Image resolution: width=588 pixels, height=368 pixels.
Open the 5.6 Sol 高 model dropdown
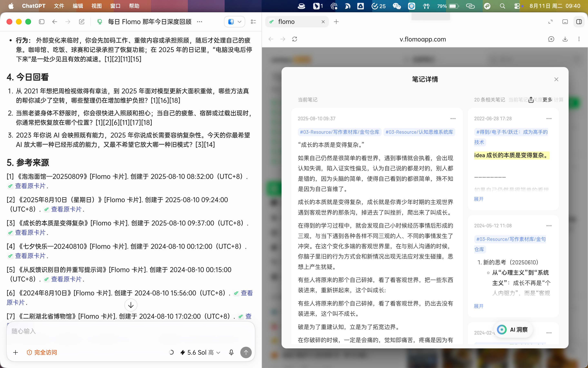click(200, 352)
